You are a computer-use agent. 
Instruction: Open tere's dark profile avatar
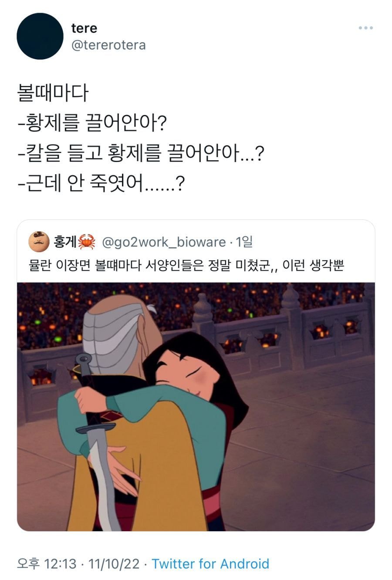(40, 36)
